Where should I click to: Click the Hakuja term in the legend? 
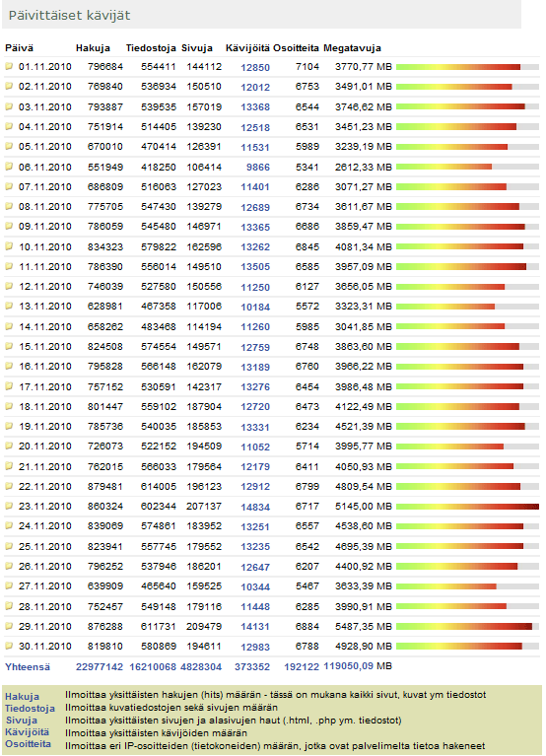pyautogui.click(x=22, y=696)
